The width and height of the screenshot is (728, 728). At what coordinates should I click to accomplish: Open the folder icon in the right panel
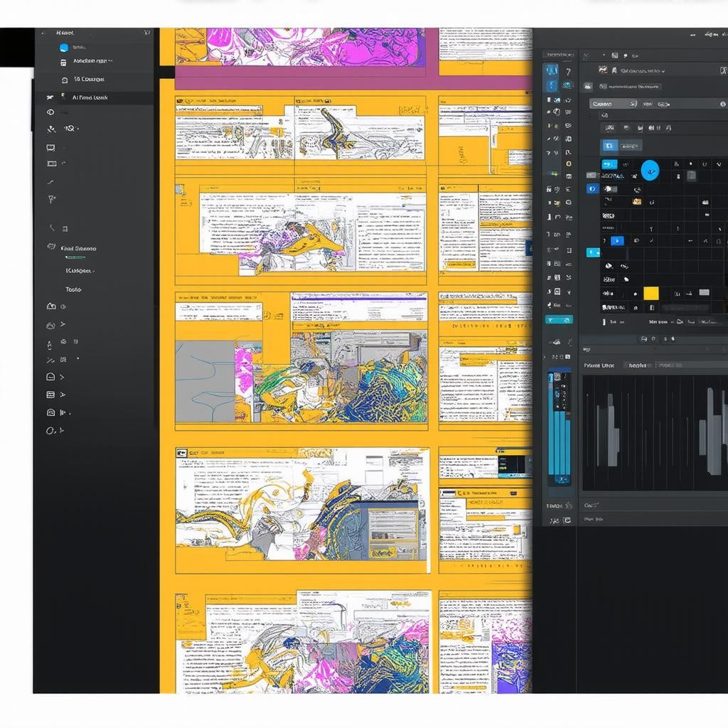(588, 87)
